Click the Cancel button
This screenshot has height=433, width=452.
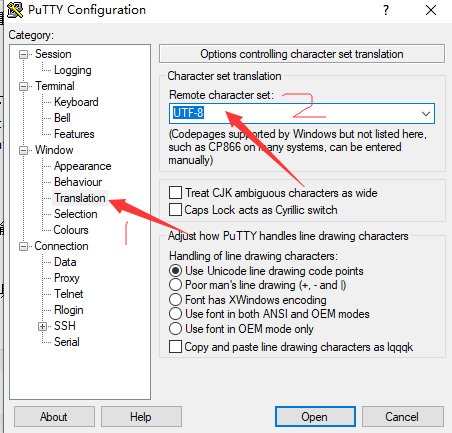pyautogui.click(x=403, y=417)
